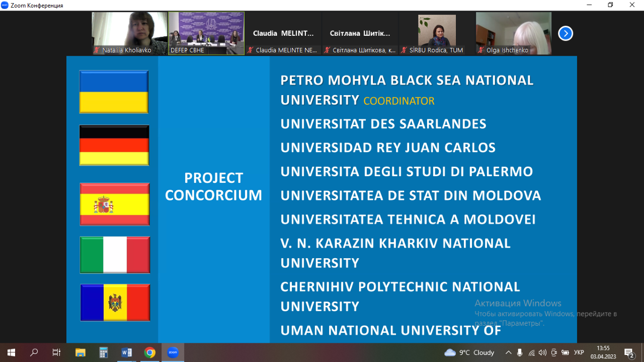
Task: Select Nataliia Kholiavko's video thumbnail
Action: pos(129,33)
